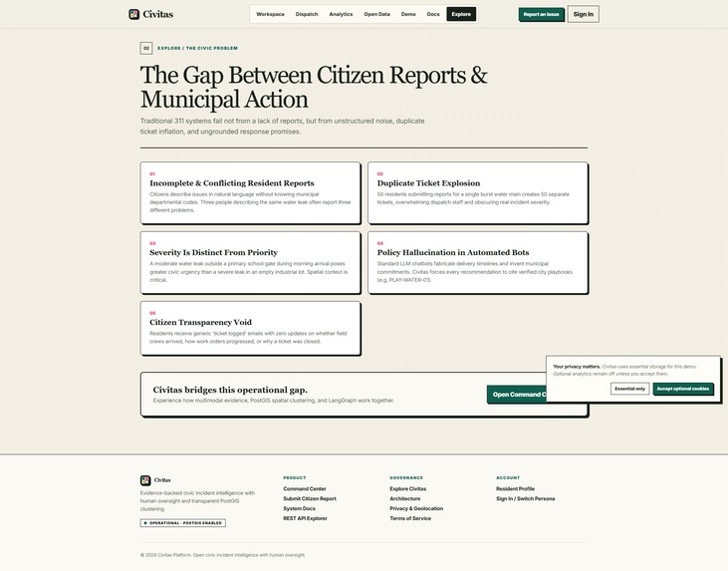Choose Essential only in privacy banner
The width and height of the screenshot is (728, 571).
[629, 389]
